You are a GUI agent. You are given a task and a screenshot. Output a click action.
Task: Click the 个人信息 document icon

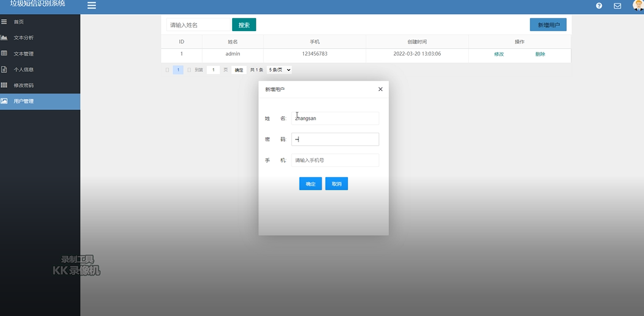coord(4,69)
